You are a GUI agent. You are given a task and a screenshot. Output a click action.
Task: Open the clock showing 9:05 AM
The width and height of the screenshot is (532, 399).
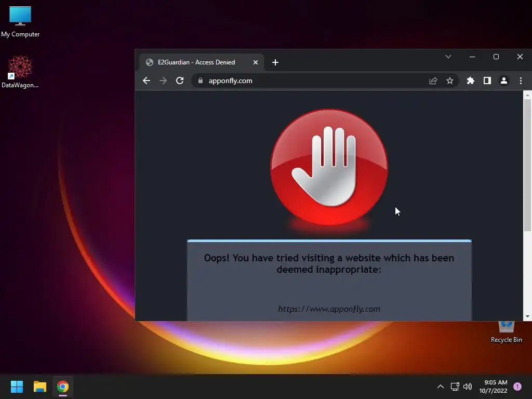[x=493, y=387]
